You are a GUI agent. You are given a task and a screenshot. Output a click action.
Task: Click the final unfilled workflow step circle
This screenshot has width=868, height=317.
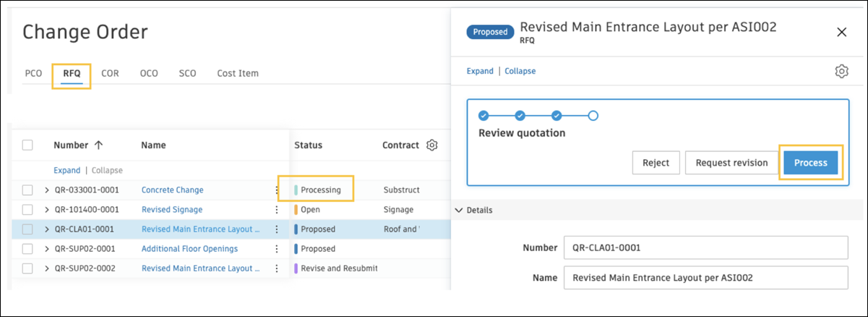[593, 115]
